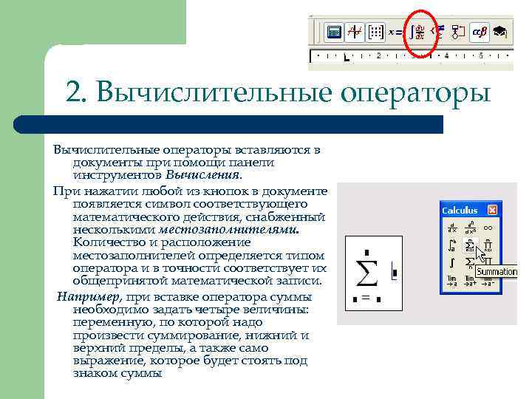The image size is (532, 399).
Task: Insert Summation operator with m and n=1
Action: point(470,245)
